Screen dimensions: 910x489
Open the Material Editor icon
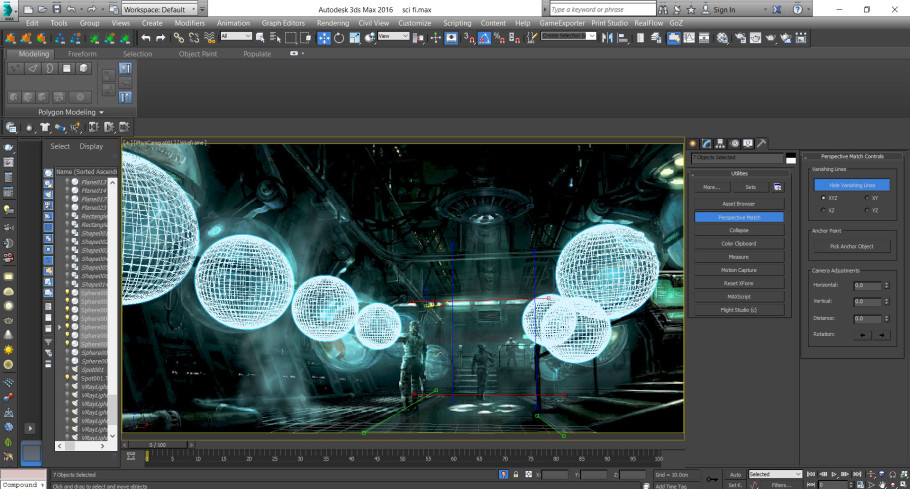point(722,38)
